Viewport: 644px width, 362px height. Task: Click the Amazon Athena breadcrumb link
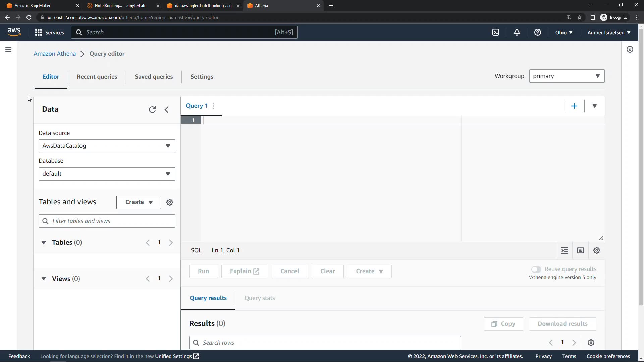55,54
